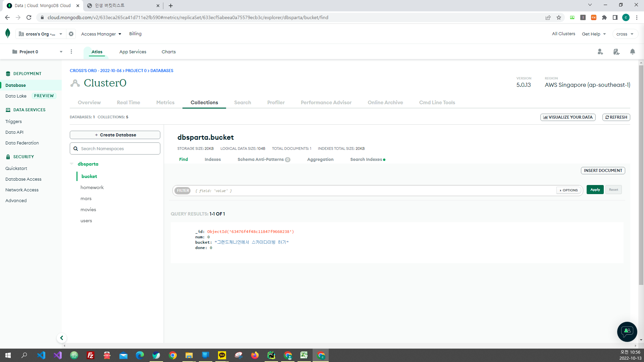Collapse the left sidebar arrow
The height and width of the screenshot is (362, 644).
click(x=61, y=338)
